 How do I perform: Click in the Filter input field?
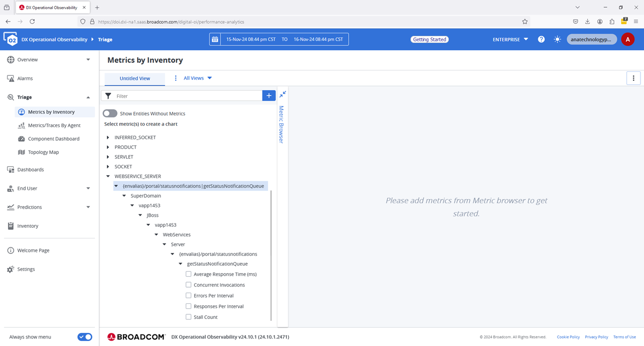pyautogui.click(x=186, y=96)
